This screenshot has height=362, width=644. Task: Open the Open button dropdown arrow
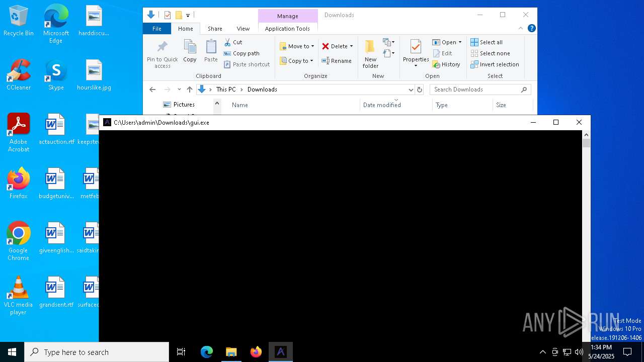coord(460,42)
